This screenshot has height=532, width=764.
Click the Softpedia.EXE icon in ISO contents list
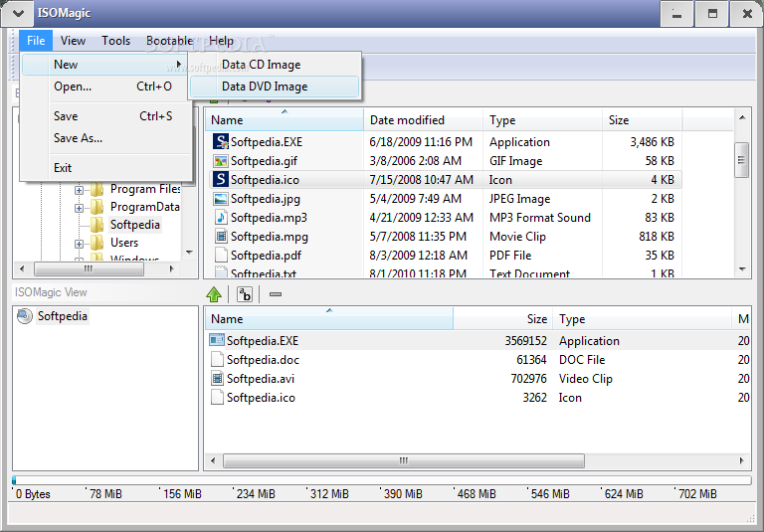pos(217,340)
